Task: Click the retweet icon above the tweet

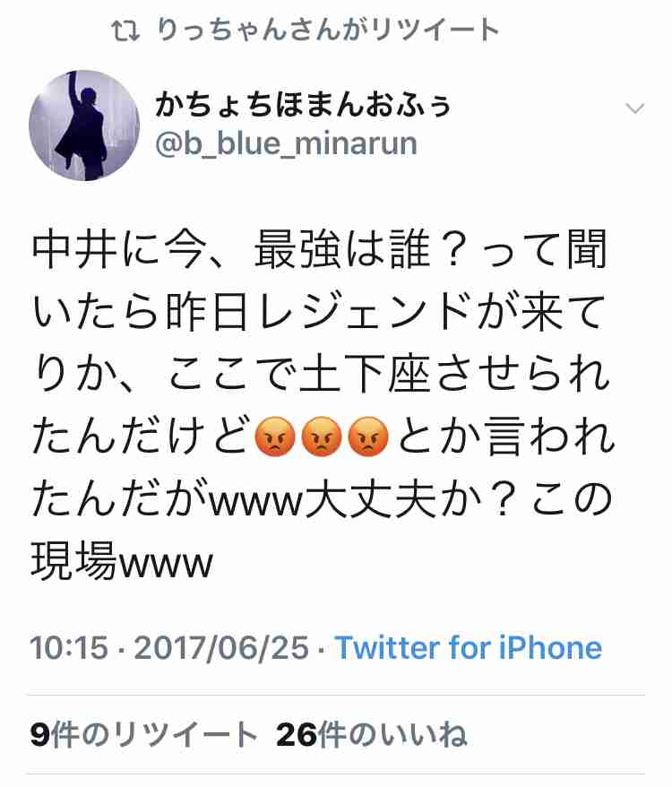Action: click(125, 30)
